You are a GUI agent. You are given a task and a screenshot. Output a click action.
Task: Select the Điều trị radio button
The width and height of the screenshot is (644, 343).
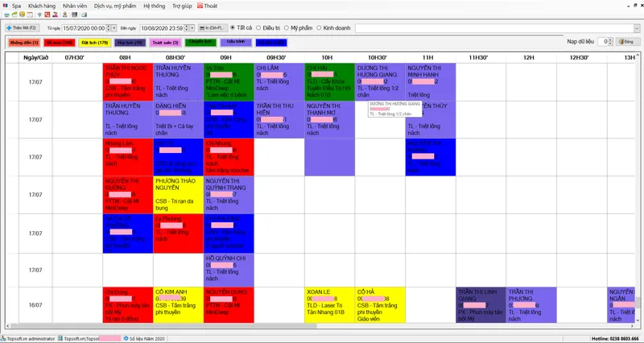click(x=258, y=28)
